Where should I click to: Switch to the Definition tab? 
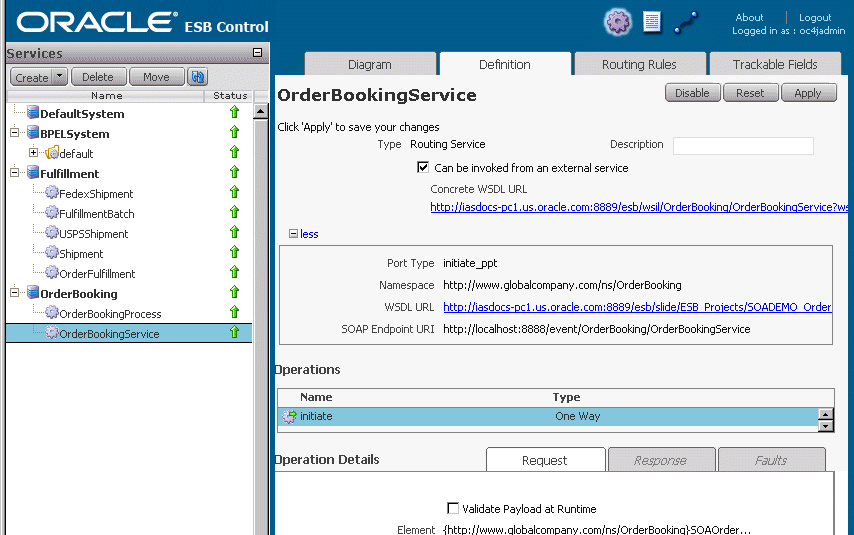tap(505, 64)
